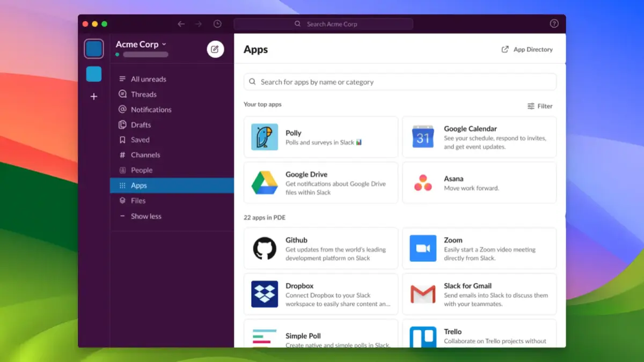The image size is (644, 362).
Task: Go to the Threads section
Action: click(143, 94)
